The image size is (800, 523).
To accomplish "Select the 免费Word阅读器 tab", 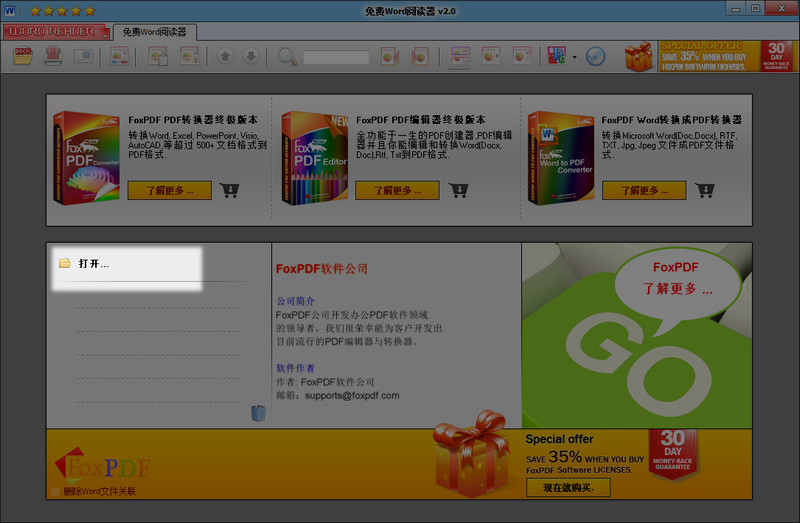I will (154, 32).
